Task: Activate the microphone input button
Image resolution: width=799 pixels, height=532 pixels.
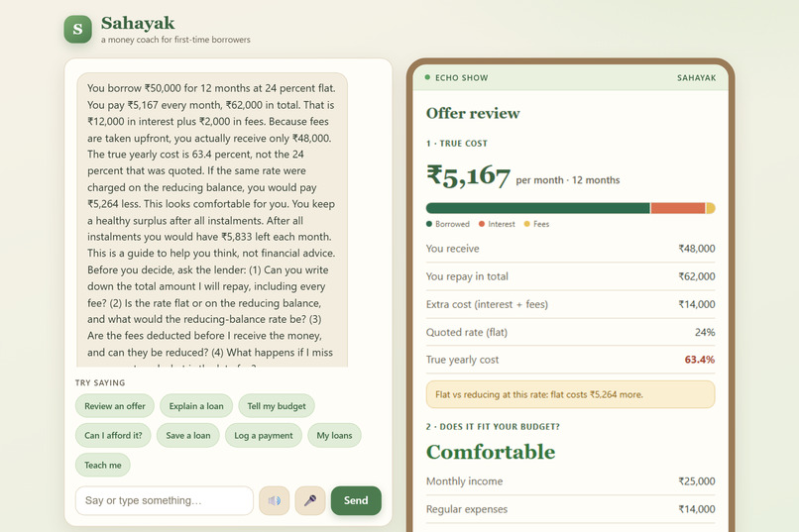Action: [x=310, y=500]
